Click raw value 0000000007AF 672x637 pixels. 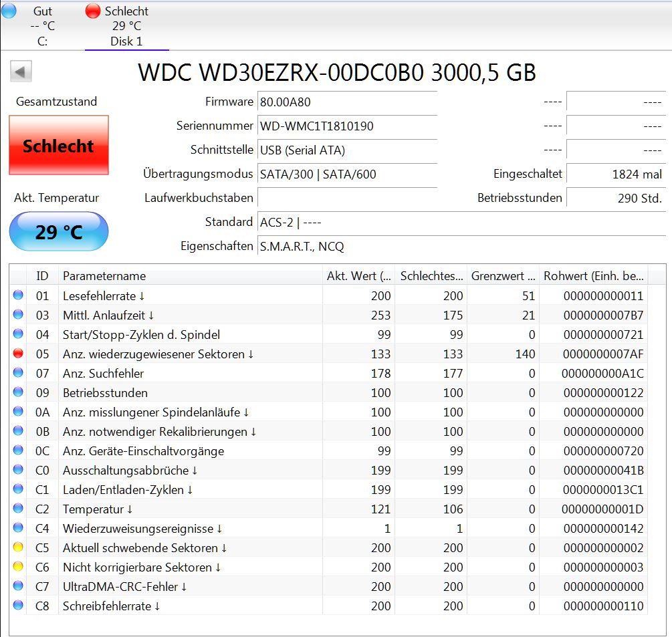tap(603, 354)
